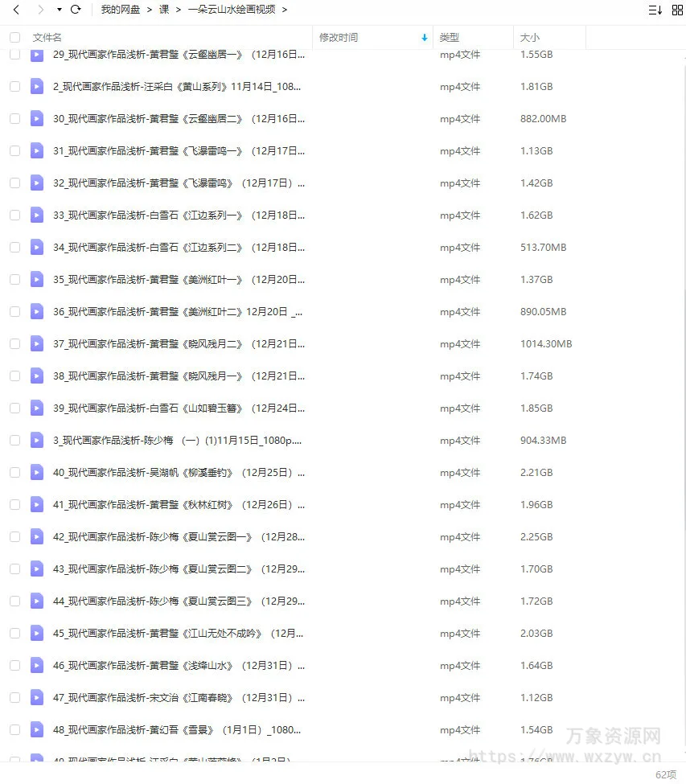Select checkbox of file 46 浅绛山水
This screenshot has height=784, width=686.
[15, 666]
